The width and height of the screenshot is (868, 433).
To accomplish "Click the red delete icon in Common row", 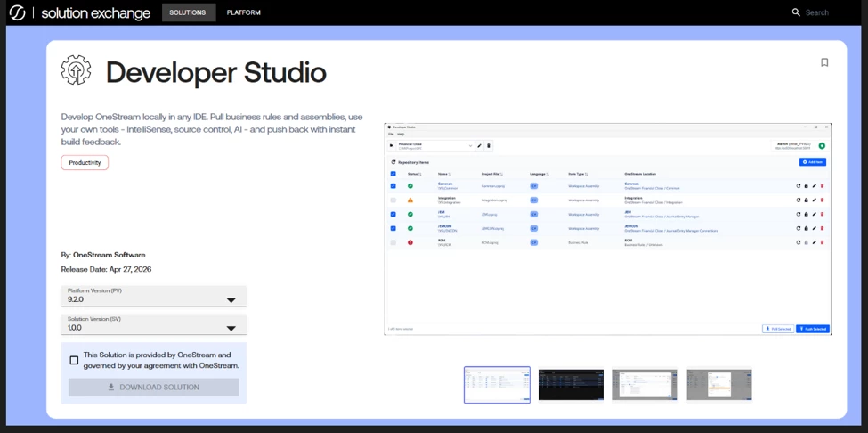I will click(822, 186).
